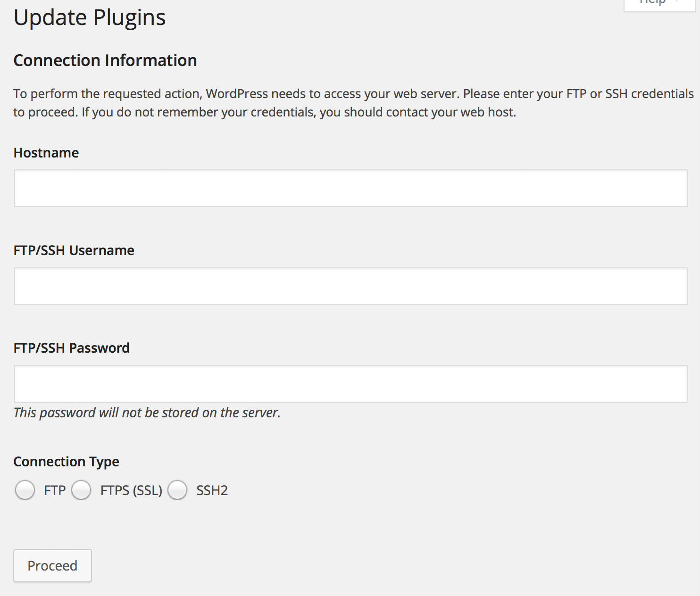Click the Hostname field label

[x=46, y=153]
